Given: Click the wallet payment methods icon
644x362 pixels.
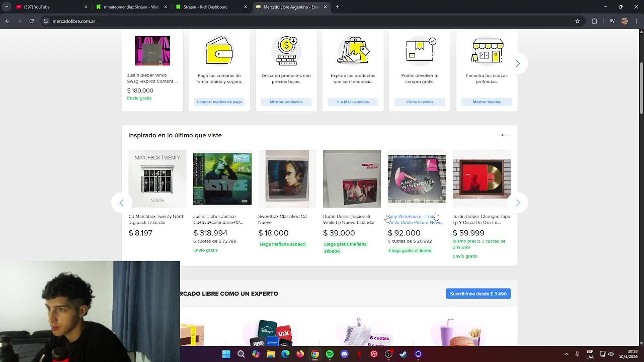Looking at the screenshot, I should [219, 50].
